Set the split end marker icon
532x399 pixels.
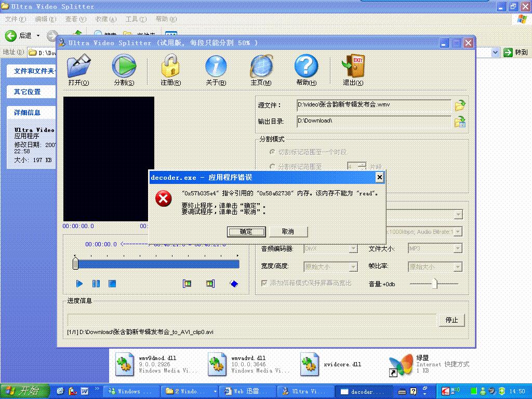(x=210, y=284)
